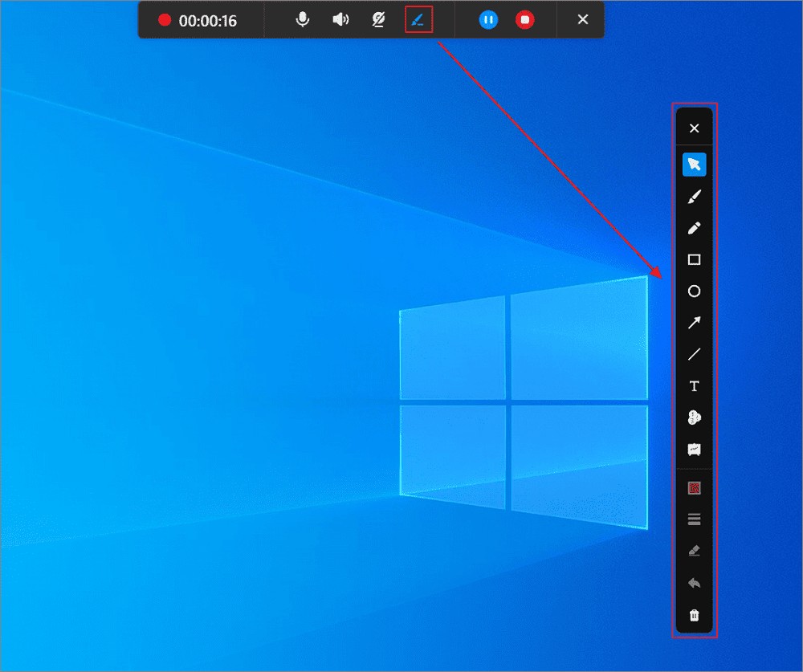Select the rectangle shape tool
The height and width of the screenshot is (672, 803).
(694, 259)
